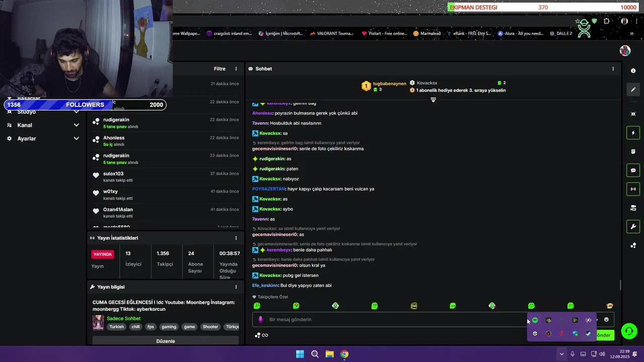Open the info icon in right sidebar
This screenshot has height=362, width=644.
pos(633,71)
